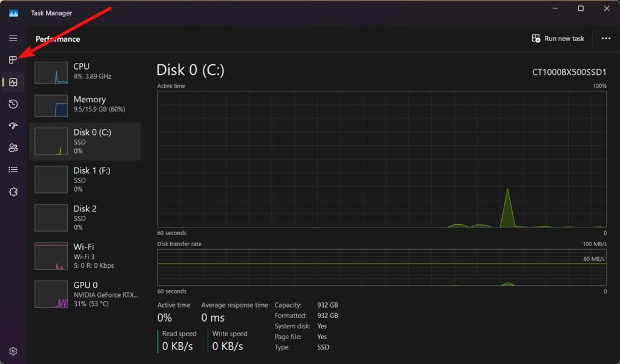Click the Disk transfer rate graph
The height and width of the screenshot is (364, 620).
[x=381, y=267]
